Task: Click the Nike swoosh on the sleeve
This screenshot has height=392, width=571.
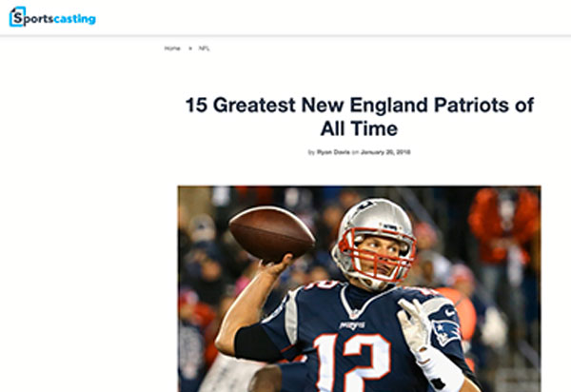Action: [x=450, y=313]
